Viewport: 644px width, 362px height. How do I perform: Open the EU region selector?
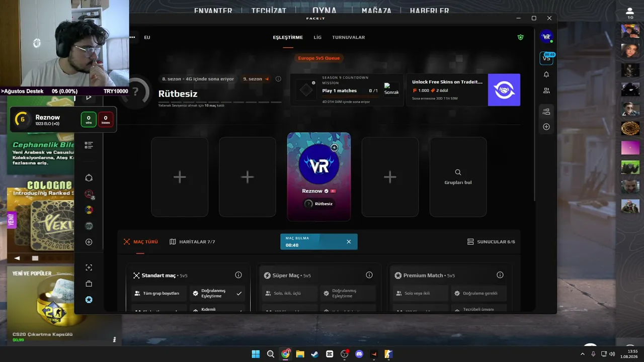[147, 37]
